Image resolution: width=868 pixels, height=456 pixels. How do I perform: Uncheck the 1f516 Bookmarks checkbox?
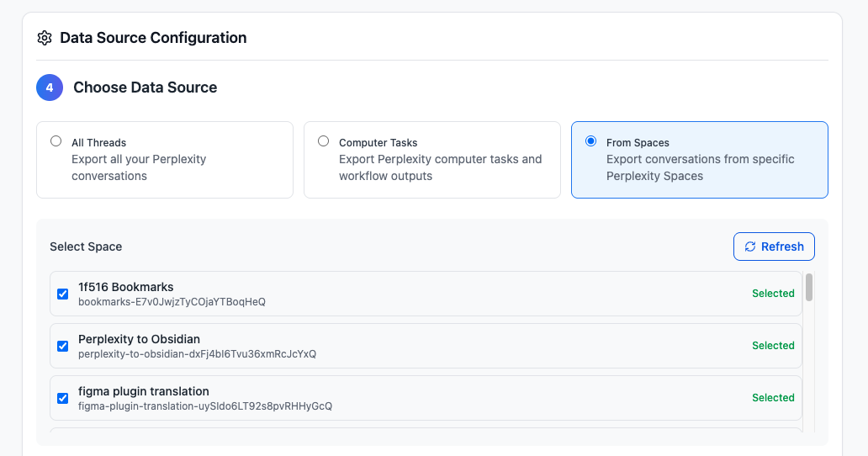(x=62, y=294)
